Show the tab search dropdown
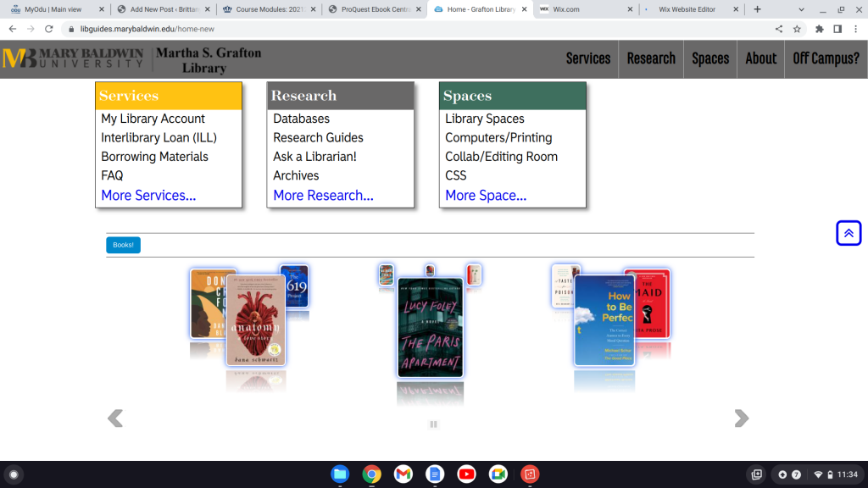868x488 pixels. (x=801, y=9)
